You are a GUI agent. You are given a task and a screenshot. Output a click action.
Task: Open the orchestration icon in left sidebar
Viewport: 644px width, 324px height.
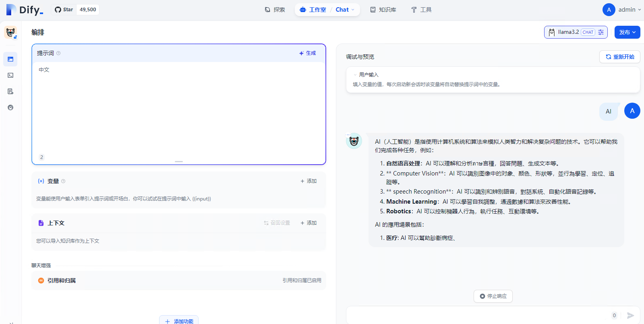(x=10, y=59)
